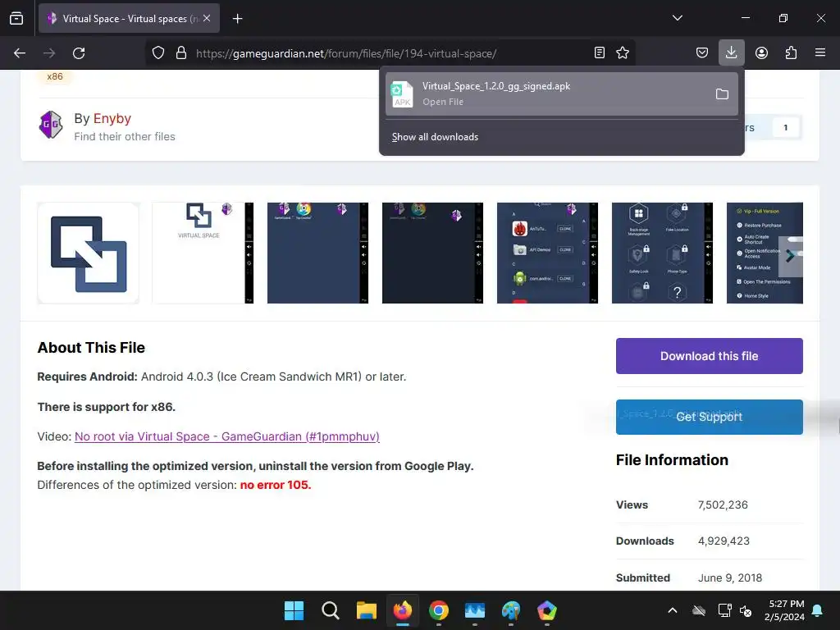Open File Explorer from taskbar
Viewport: 840px width, 630px height.
pos(367,610)
